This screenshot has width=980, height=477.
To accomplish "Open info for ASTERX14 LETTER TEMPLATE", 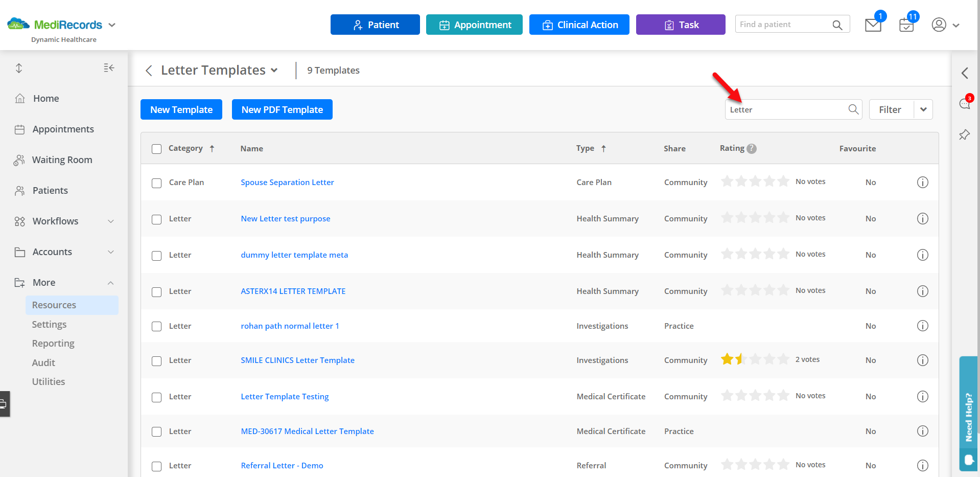I will tap(922, 291).
